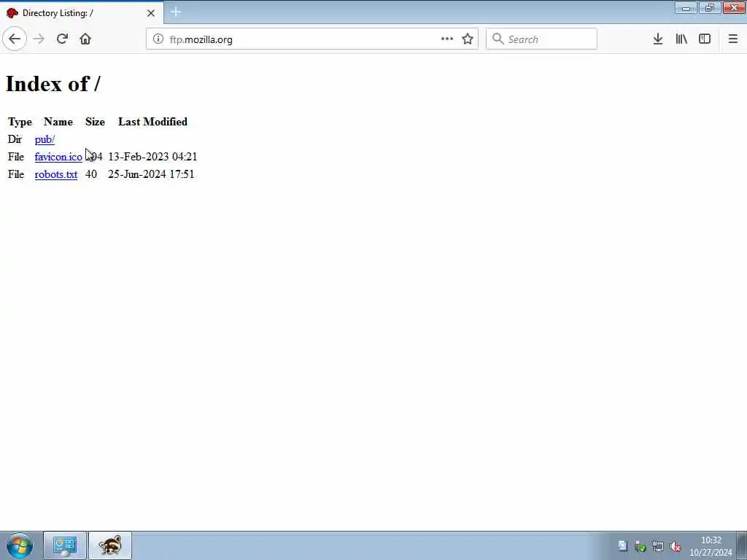Go back to the previous page

click(x=15, y=39)
